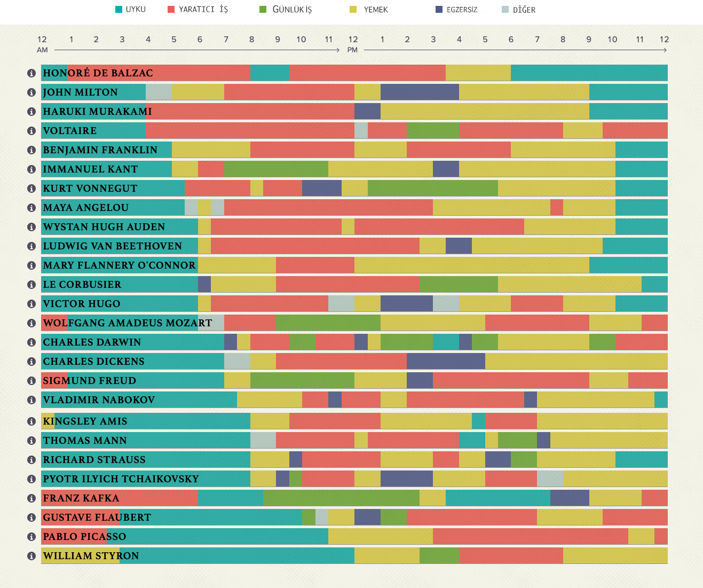
Task: Open Gustave Flaubert info icon
Action: 31,518
